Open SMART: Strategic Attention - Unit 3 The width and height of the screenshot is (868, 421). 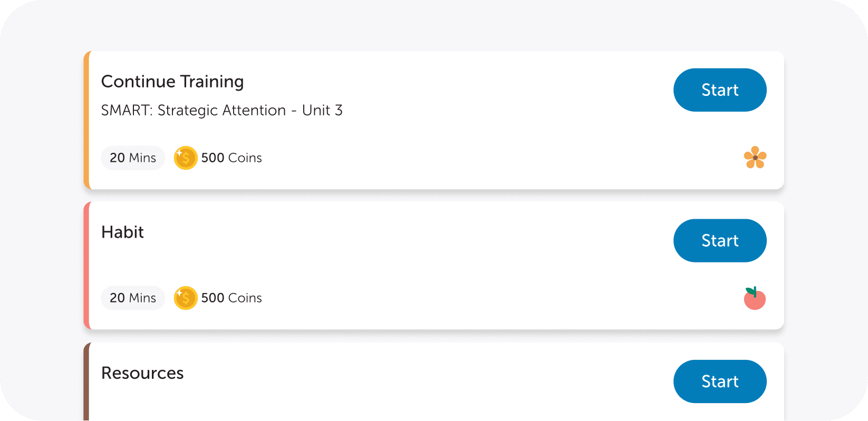(222, 111)
